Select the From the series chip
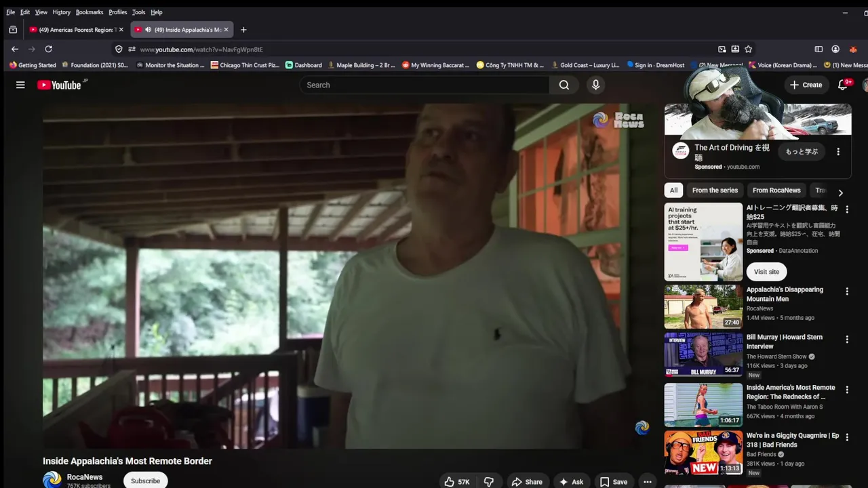 (715, 190)
